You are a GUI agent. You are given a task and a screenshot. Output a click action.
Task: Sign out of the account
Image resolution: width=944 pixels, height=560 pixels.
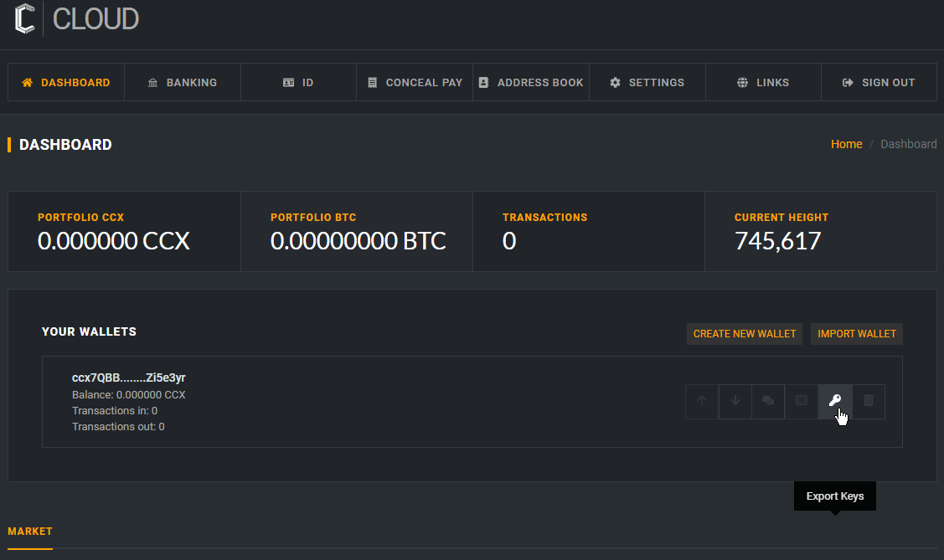pyautogui.click(x=879, y=83)
